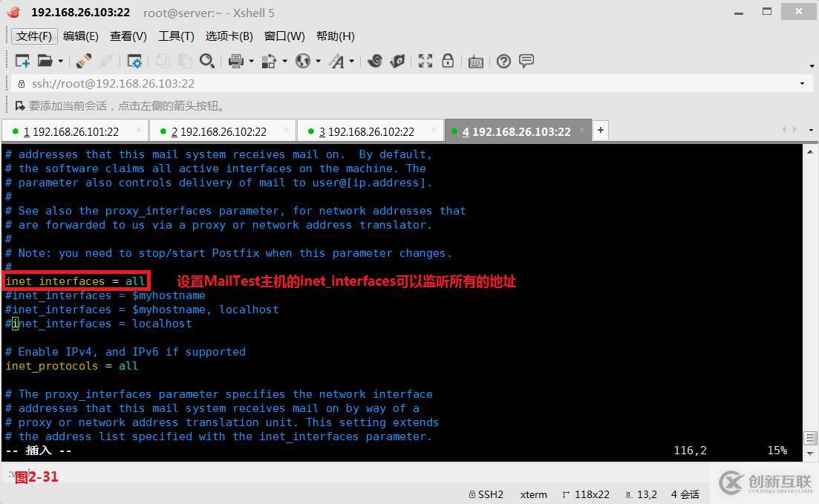Screen dimensions: 819x504
Task: Expand the color scheme dropdown arrow
Action: coord(284,62)
